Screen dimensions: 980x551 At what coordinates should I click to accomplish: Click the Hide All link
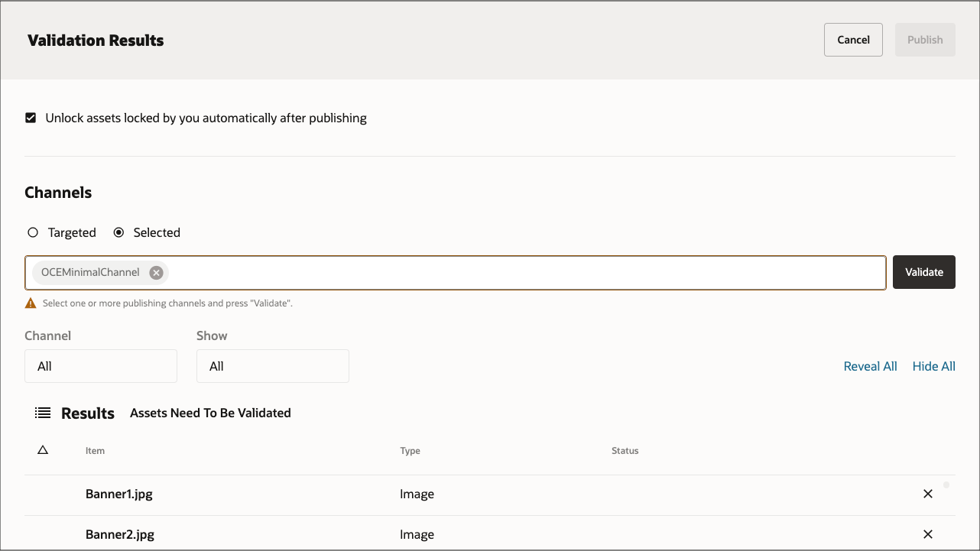point(933,366)
